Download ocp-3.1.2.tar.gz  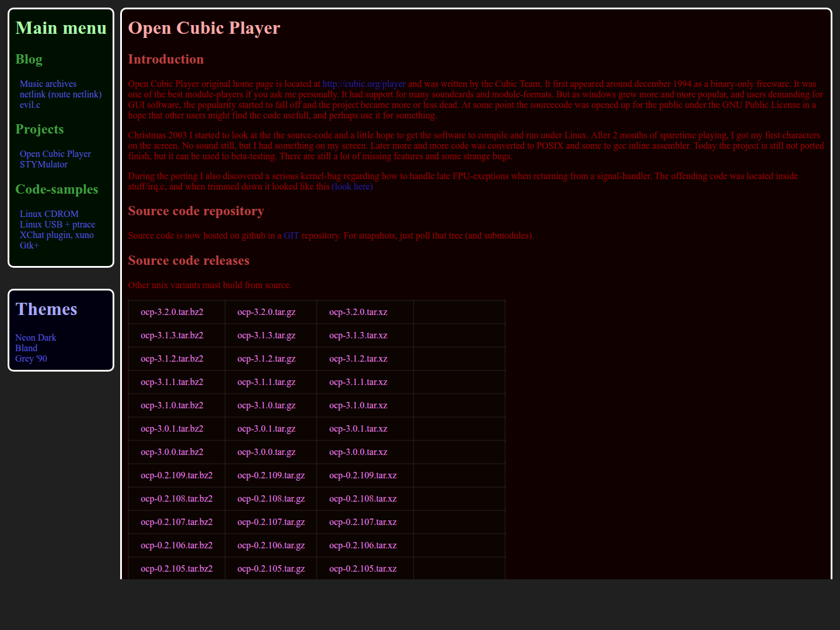pos(267,359)
